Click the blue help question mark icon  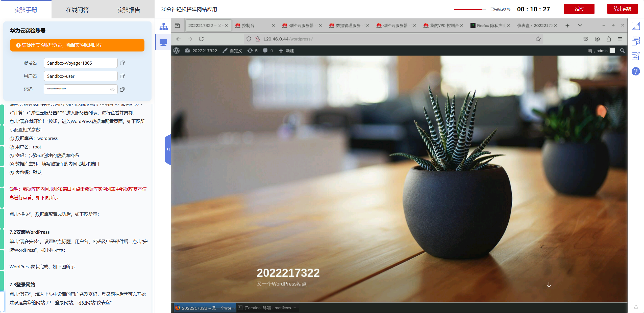(x=635, y=71)
